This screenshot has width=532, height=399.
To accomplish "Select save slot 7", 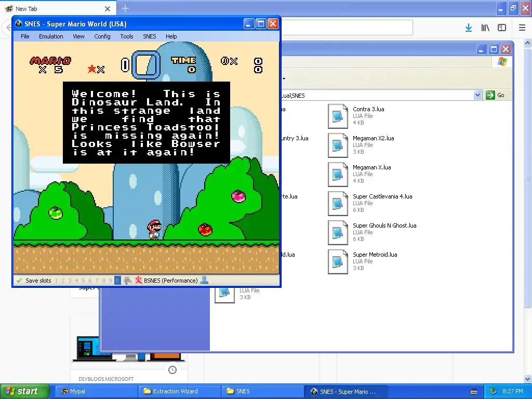I will pos(97,281).
